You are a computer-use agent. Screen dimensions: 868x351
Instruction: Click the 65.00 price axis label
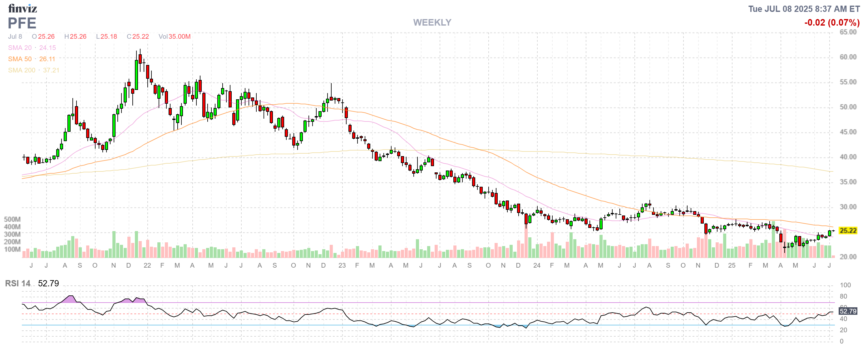point(848,32)
